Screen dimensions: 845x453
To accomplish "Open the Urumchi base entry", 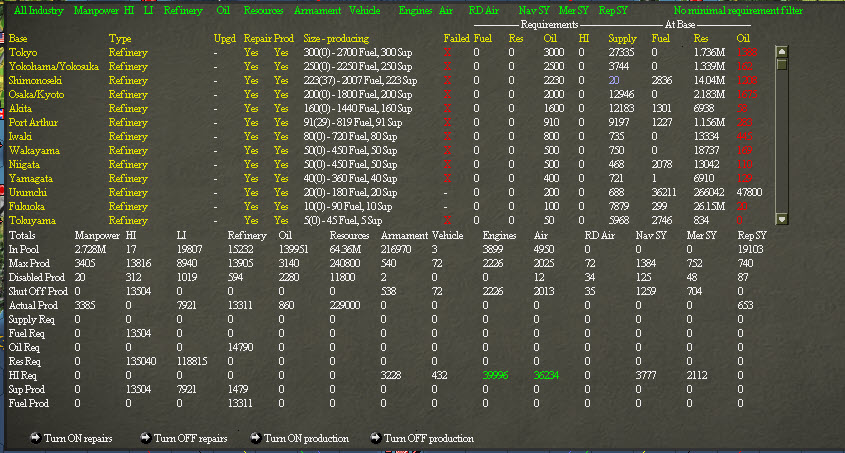I will [x=27, y=193].
